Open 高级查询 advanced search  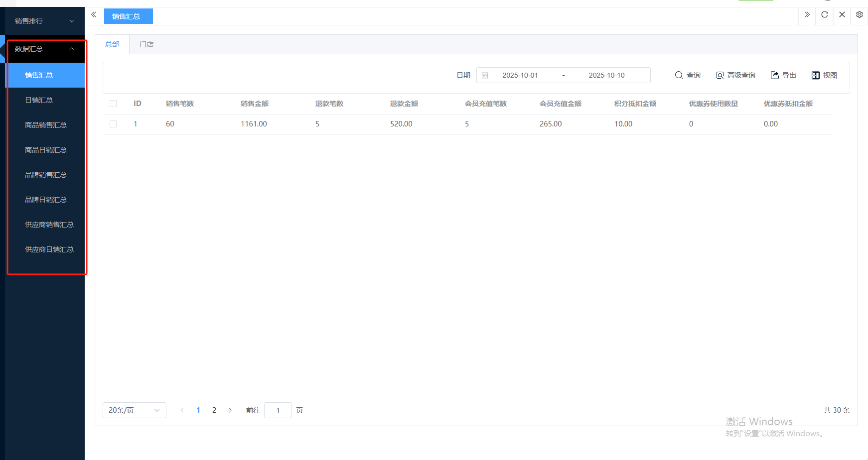tap(735, 75)
